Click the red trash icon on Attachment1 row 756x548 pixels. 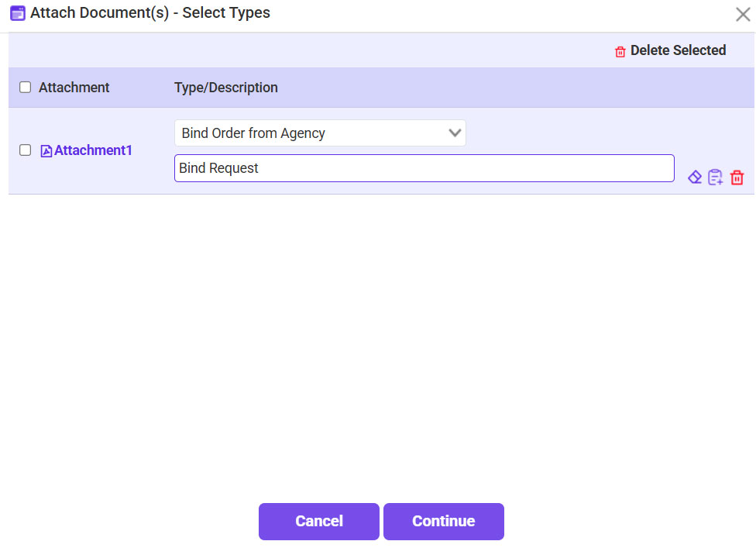pyautogui.click(x=737, y=177)
